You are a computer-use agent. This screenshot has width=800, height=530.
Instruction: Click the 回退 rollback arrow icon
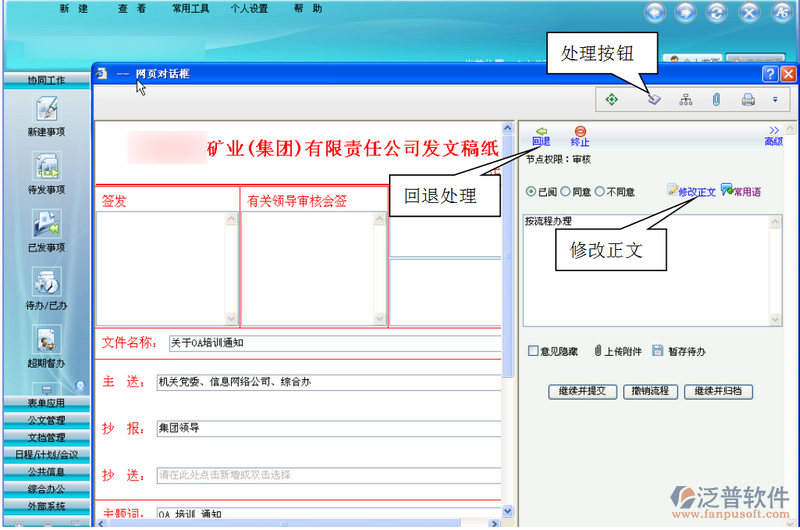click(x=541, y=131)
